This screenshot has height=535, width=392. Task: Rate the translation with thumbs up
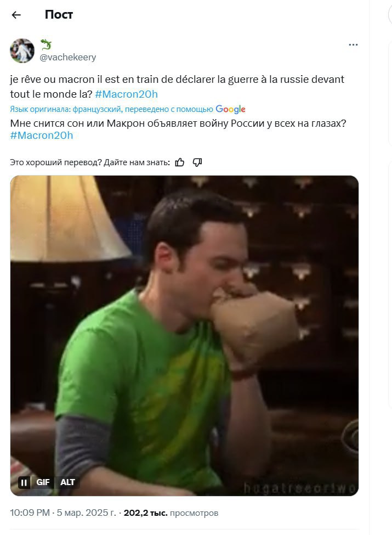pyautogui.click(x=180, y=162)
